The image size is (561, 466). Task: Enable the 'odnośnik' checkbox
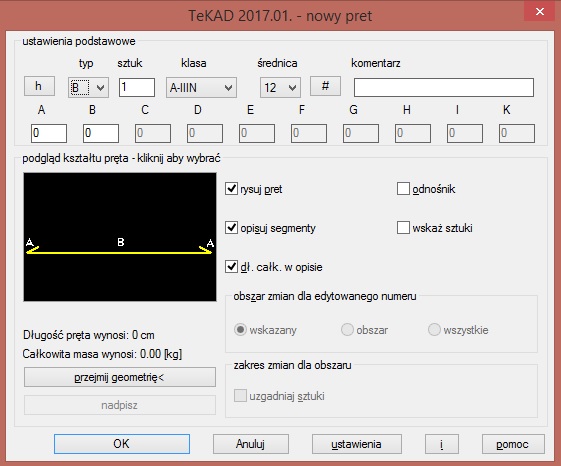coord(403,189)
